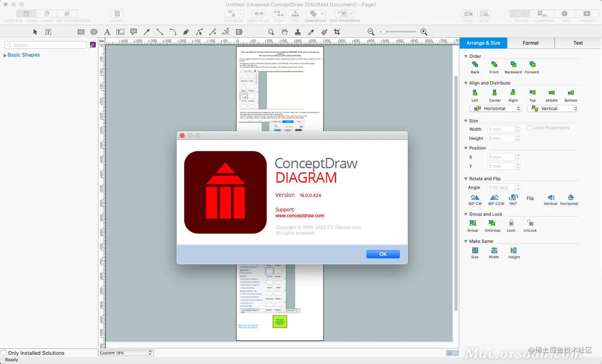
Task: Click the zoom slider handle
Action: [x=383, y=32]
